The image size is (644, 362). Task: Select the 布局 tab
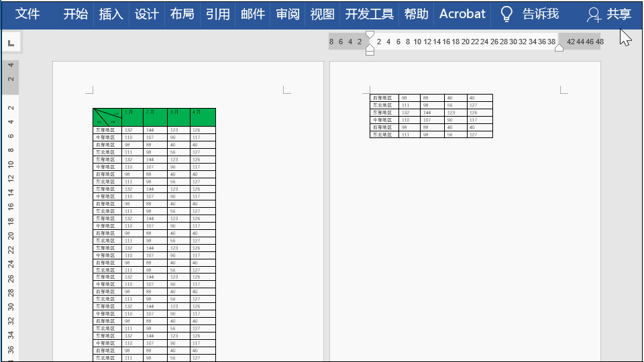click(182, 14)
